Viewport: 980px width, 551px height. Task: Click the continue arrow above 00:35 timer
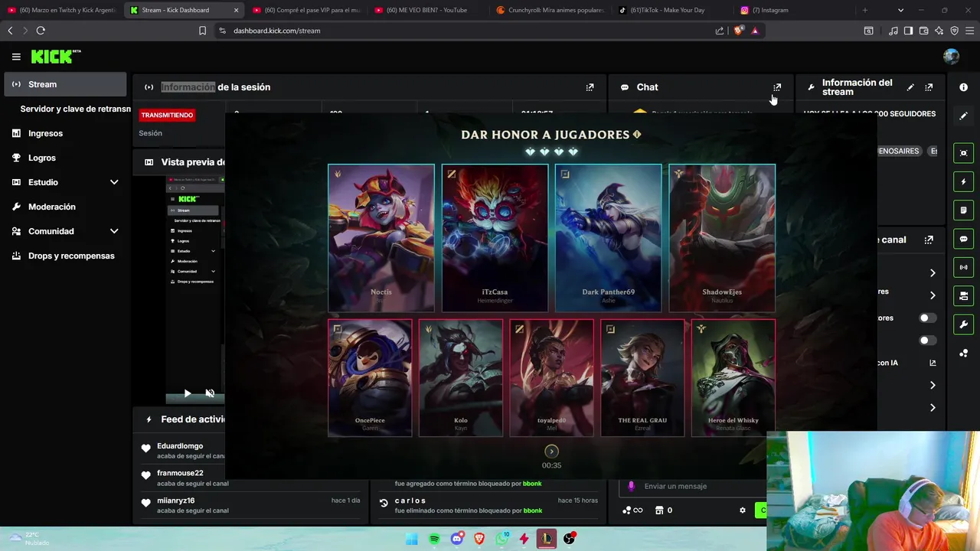[551, 452]
